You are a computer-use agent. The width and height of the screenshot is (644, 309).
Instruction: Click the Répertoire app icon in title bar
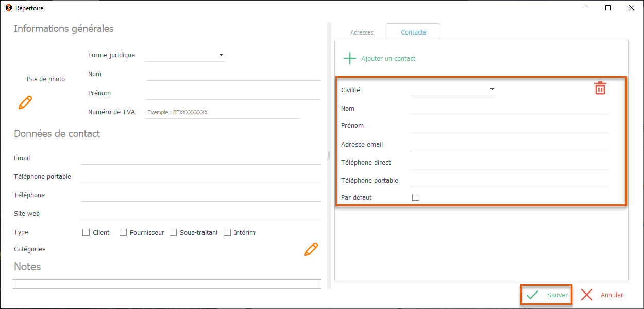[x=8, y=8]
